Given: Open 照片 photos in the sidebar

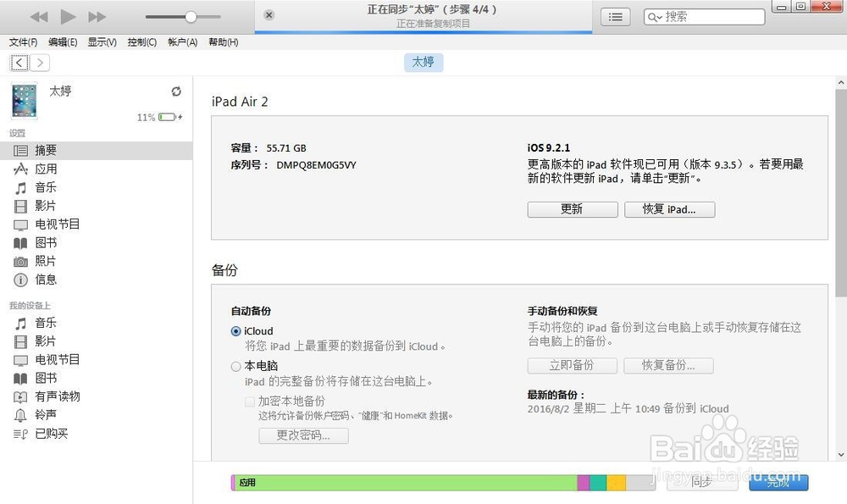Looking at the screenshot, I should (97, 261).
